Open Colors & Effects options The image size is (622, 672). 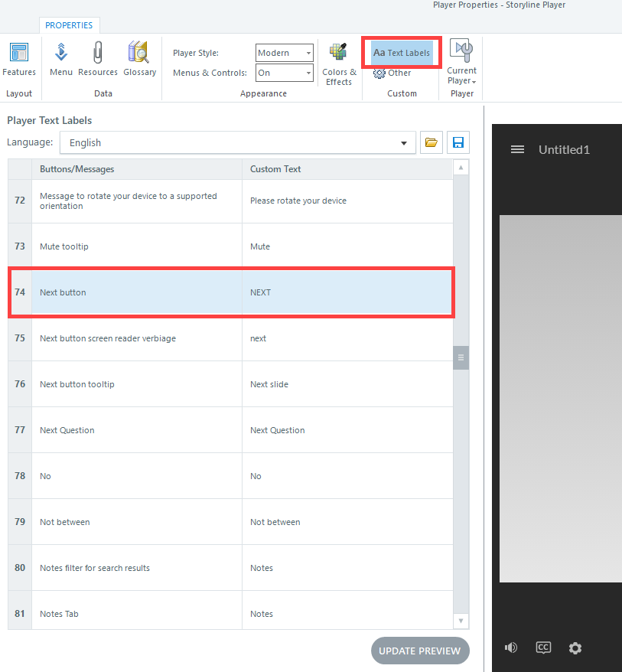338,63
